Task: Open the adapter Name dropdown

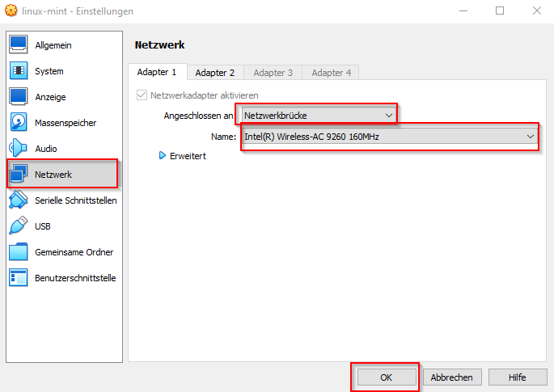Action: point(389,137)
